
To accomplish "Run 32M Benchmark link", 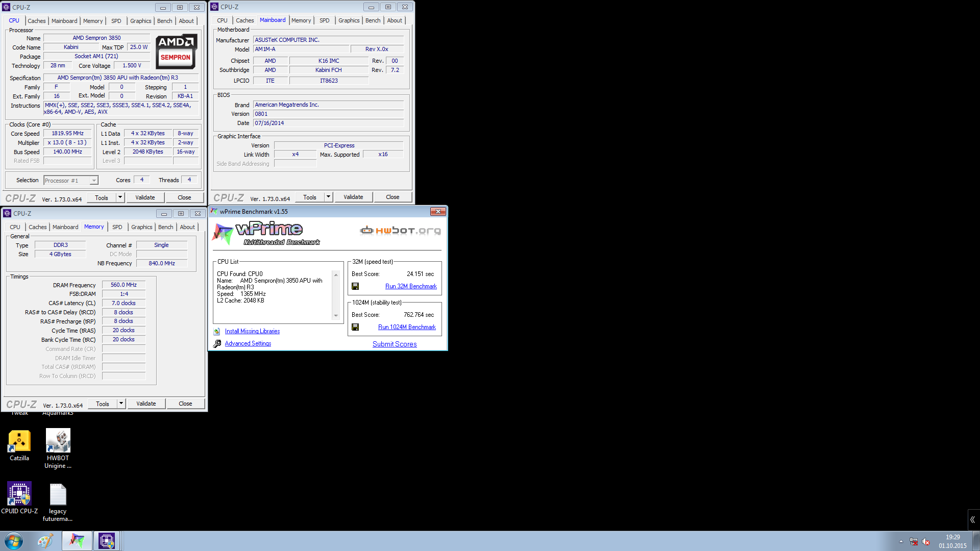I will [411, 286].
